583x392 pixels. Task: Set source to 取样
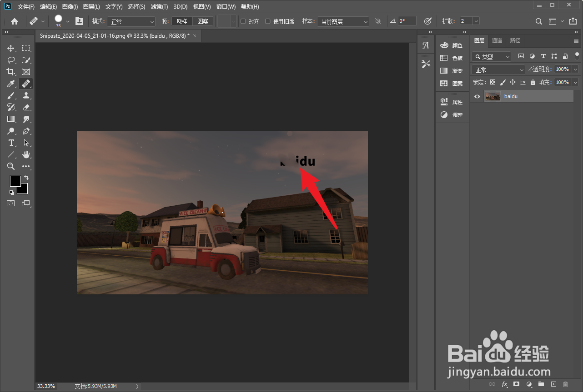pyautogui.click(x=182, y=21)
